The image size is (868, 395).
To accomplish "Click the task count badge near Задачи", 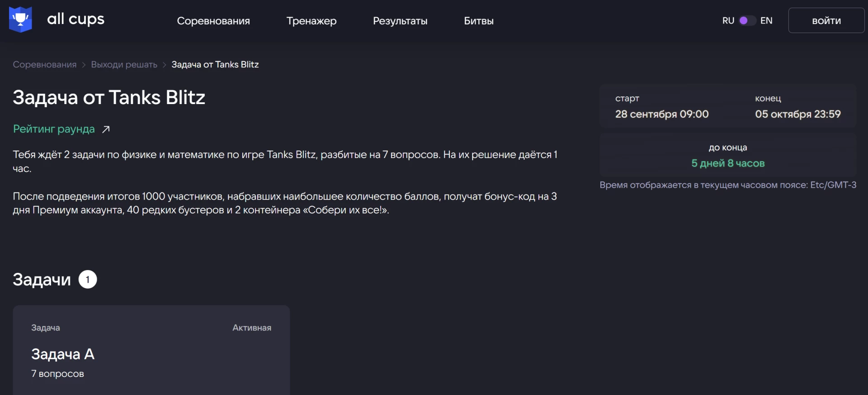I will pos(88,280).
